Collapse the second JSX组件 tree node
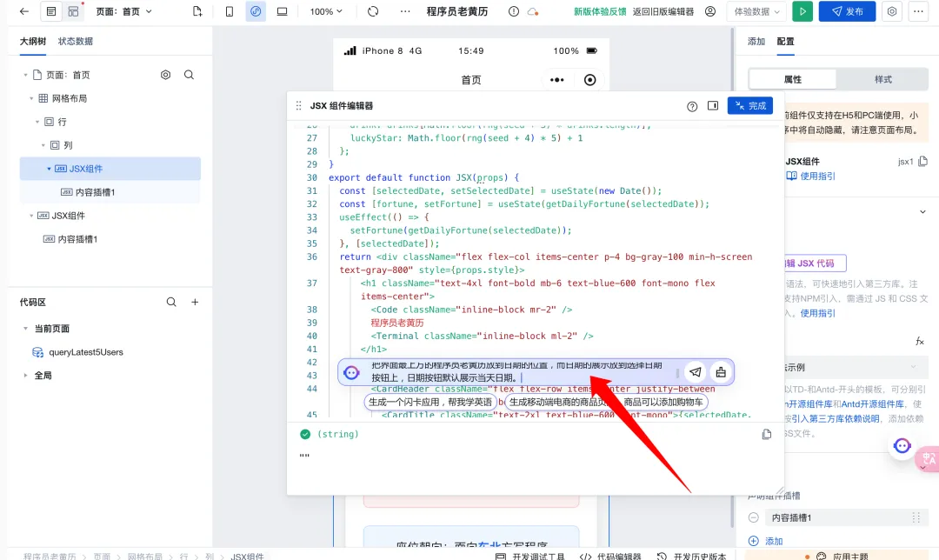The height and width of the screenshot is (560, 939). click(x=31, y=216)
